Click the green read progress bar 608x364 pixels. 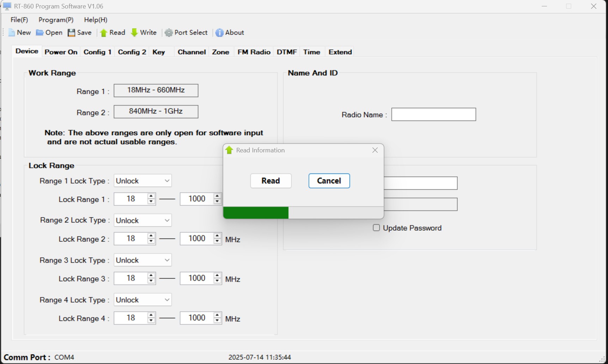point(256,213)
